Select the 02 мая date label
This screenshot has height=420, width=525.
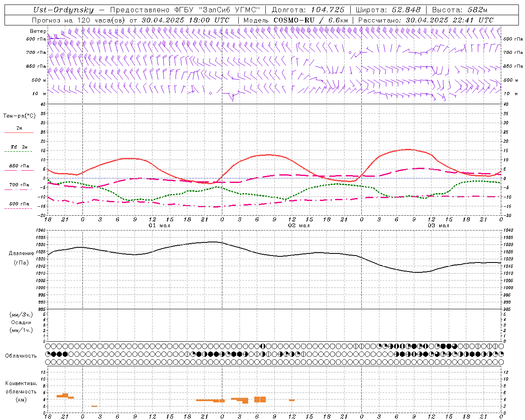point(299,225)
